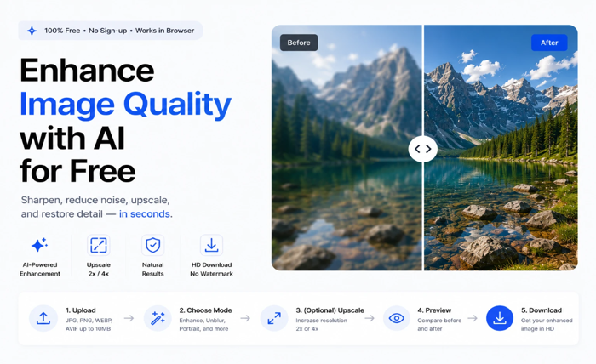Click the Natural Results shield icon

[x=152, y=245]
